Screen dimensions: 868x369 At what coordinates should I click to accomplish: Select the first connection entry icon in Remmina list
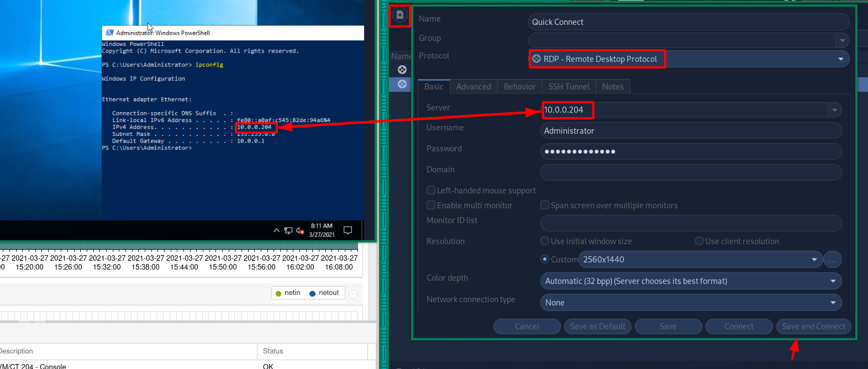click(x=402, y=70)
